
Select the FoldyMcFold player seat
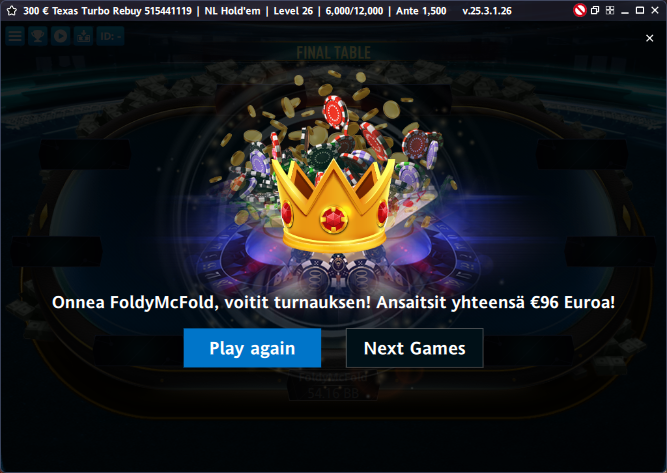click(333, 385)
